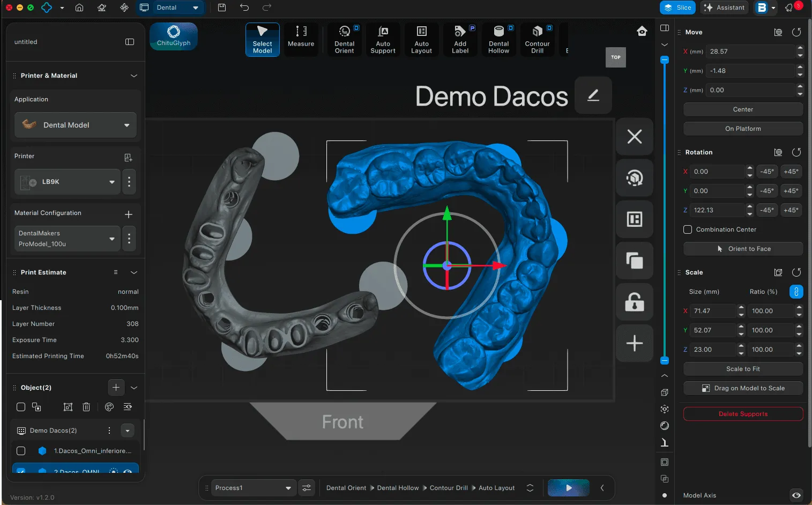Screen dimensions: 812x505
Task: Activate the Select Model tool
Action: pos(263,39)
